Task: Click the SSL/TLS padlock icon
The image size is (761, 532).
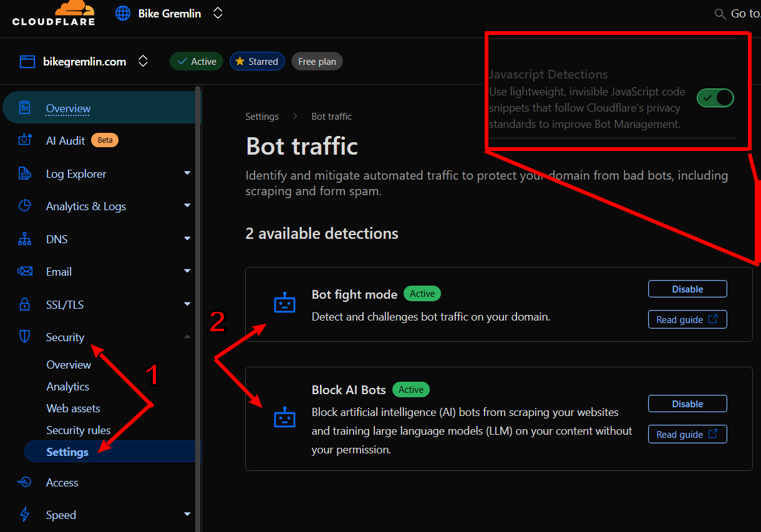Action: pos(24,304)
